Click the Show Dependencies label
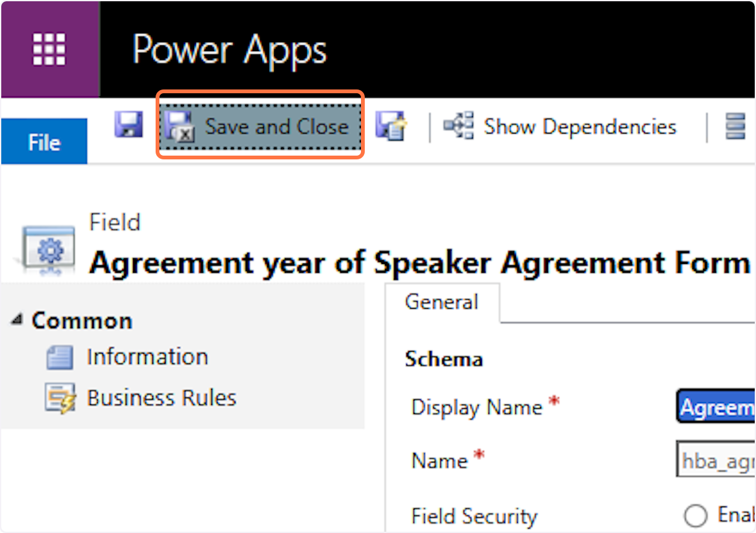 click(580, 127)
